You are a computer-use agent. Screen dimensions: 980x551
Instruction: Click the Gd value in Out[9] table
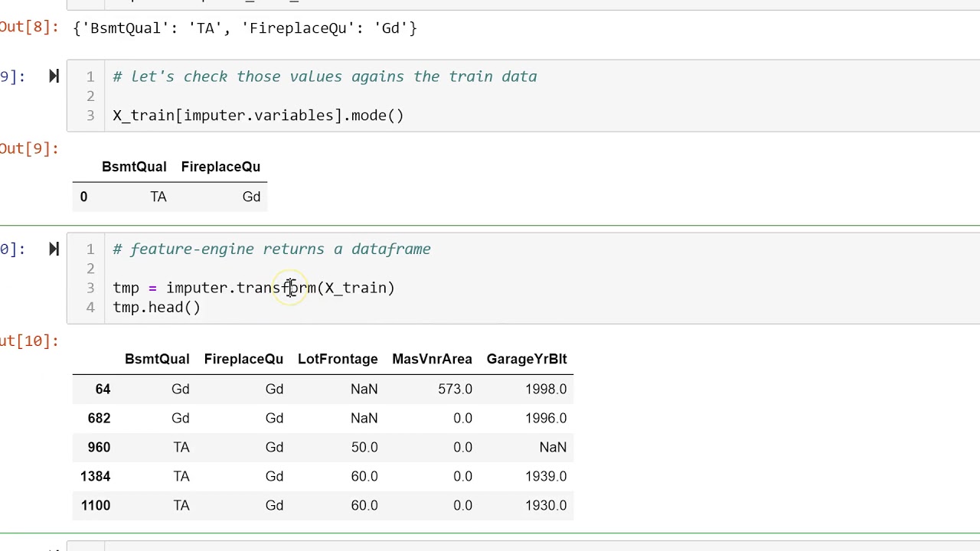(x=251, y=197)
